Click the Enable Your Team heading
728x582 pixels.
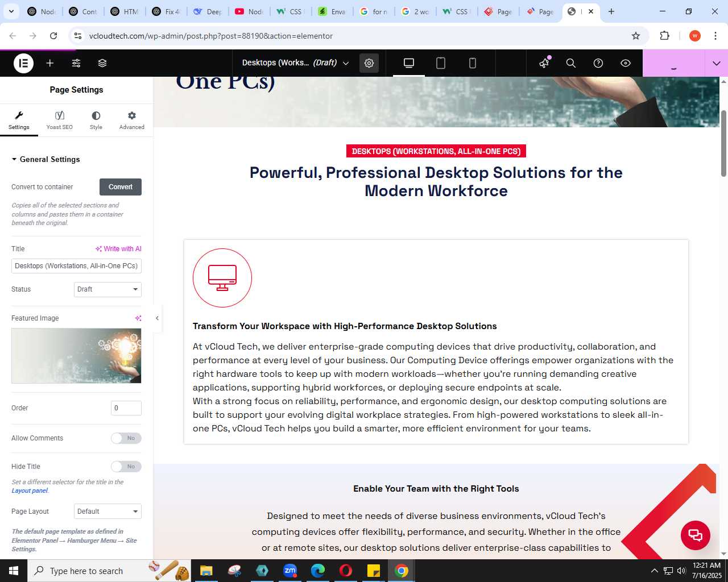pyautogui.click(x=436, y=489)
